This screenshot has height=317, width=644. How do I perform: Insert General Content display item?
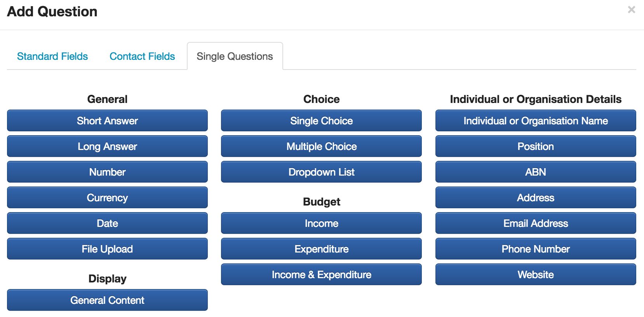click(107, 300)
